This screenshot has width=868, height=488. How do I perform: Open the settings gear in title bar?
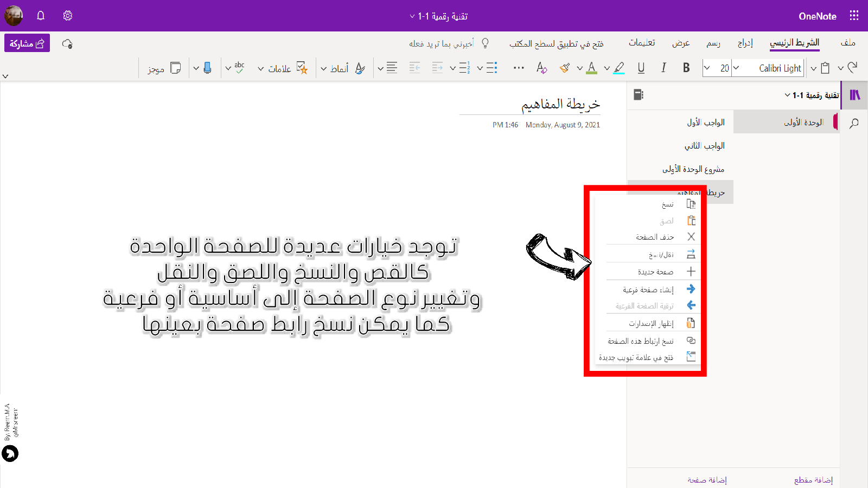pyautogui.click(x=68, y=16)
